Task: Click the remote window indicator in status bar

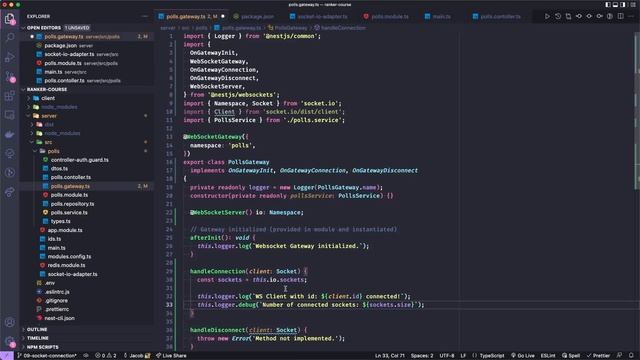Action: click(7, 356)
